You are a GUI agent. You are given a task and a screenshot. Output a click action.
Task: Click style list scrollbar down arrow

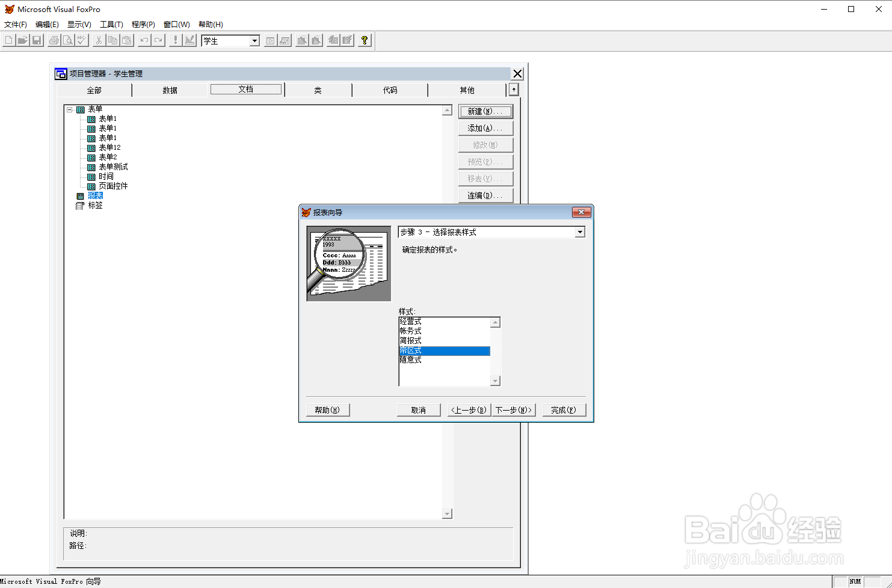click(495, 381)
